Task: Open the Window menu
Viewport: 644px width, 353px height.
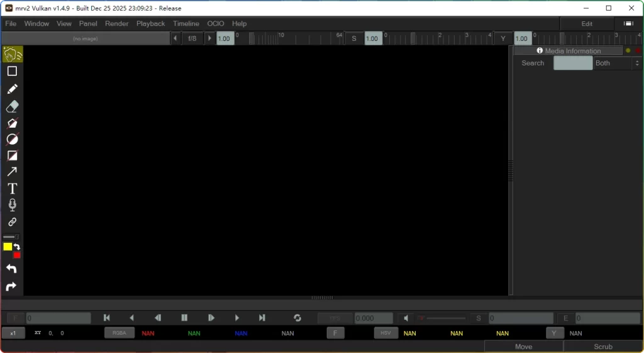Action: [x=36, y=23]
